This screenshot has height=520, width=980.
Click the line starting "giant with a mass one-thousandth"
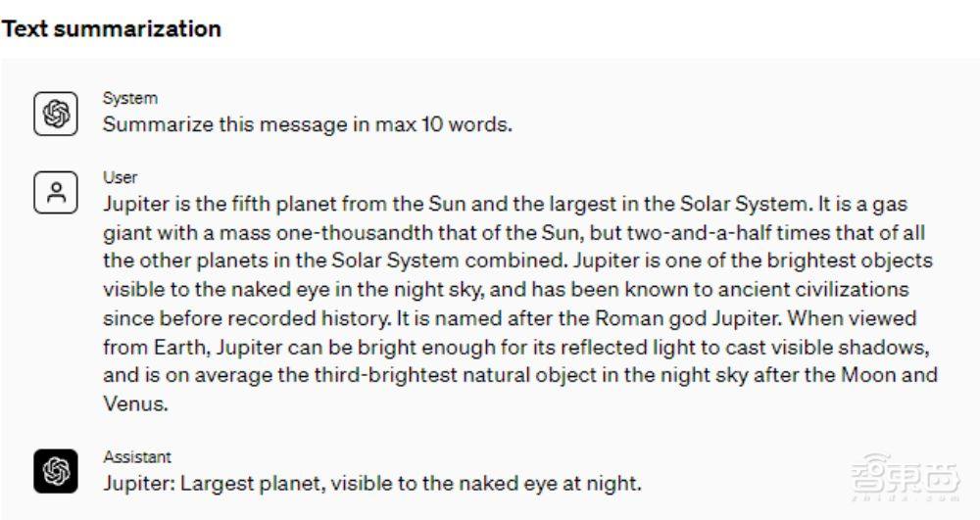[514, 233]
